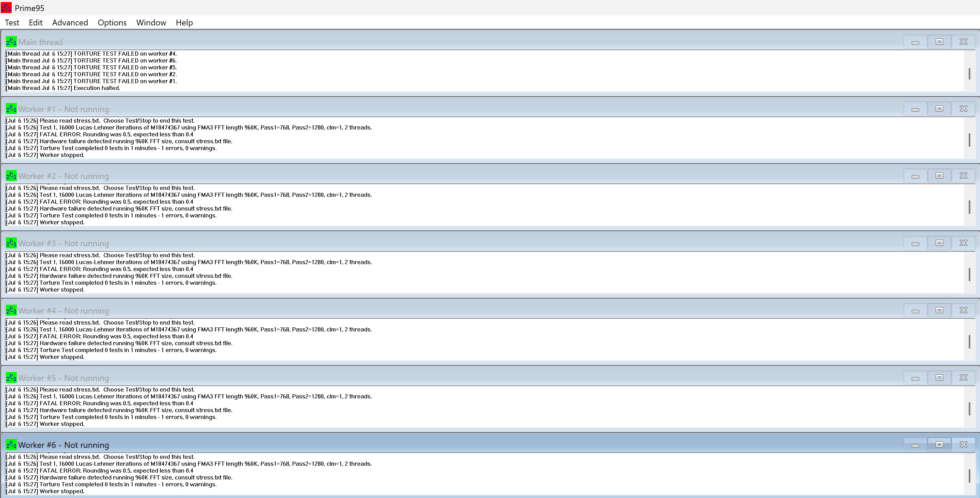Activate the Worker #3 - Not running title
This screenshot has width=980, height=498.
64,244
